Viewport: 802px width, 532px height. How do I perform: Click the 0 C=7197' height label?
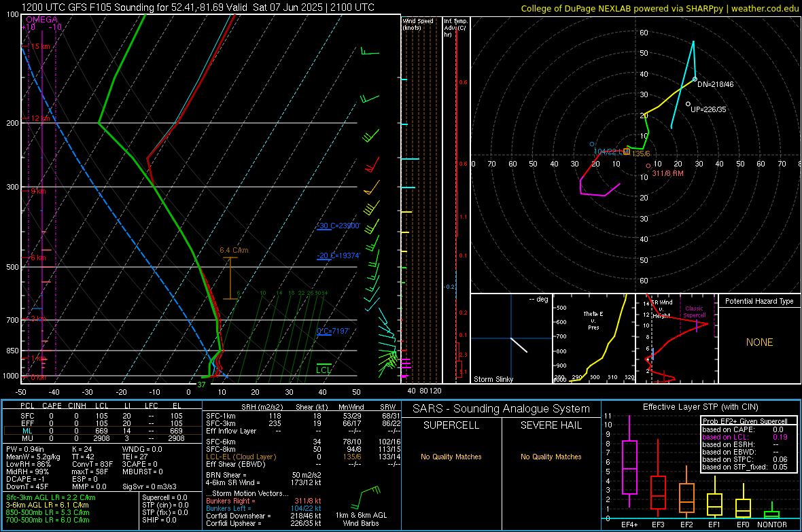pyautogui.click(x=334, y=331)
